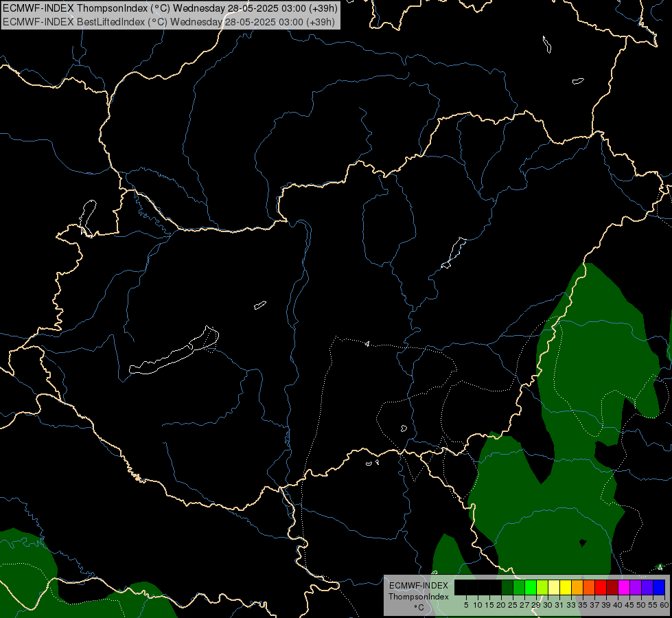Image resolution: width=672 pixels, height=618 pixels.
Task: Select the medium green 25–27 legend swatch
Action: 519,588
